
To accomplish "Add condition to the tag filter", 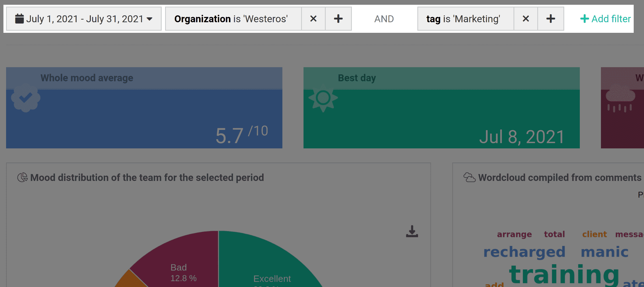I will pyautogui.click(x=551, y=19).
